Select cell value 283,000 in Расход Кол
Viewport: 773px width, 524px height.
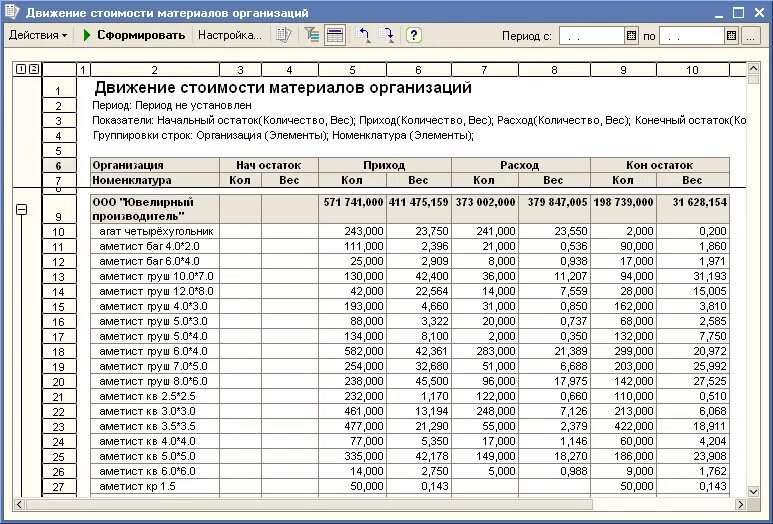pyautogui.click(x=485, y=351)
